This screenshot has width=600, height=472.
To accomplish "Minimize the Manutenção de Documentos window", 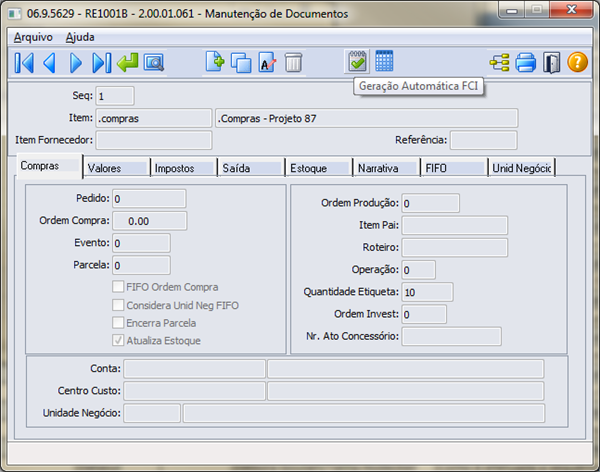I will click(x=512, y=10).
